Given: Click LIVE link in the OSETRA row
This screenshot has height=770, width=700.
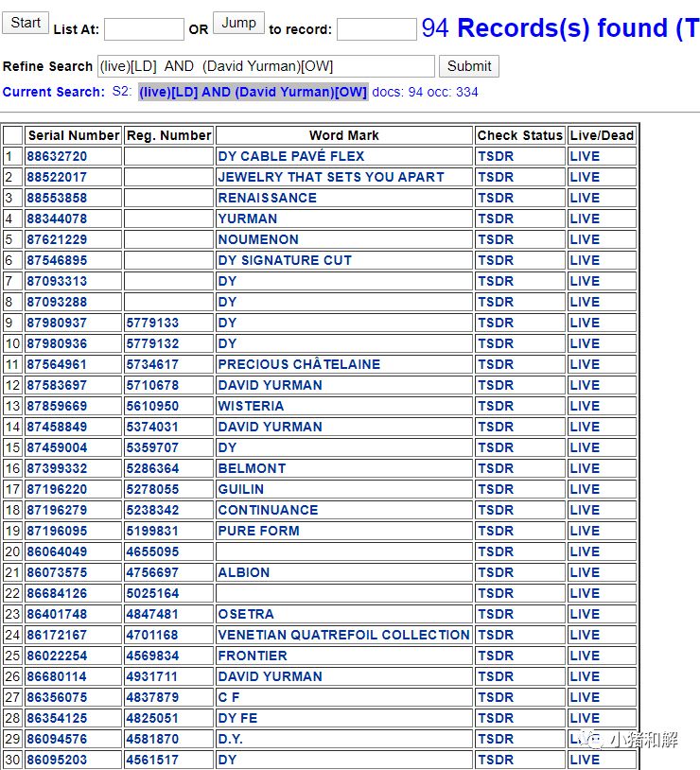Looking at the screenshot, I should pos(585,614).
